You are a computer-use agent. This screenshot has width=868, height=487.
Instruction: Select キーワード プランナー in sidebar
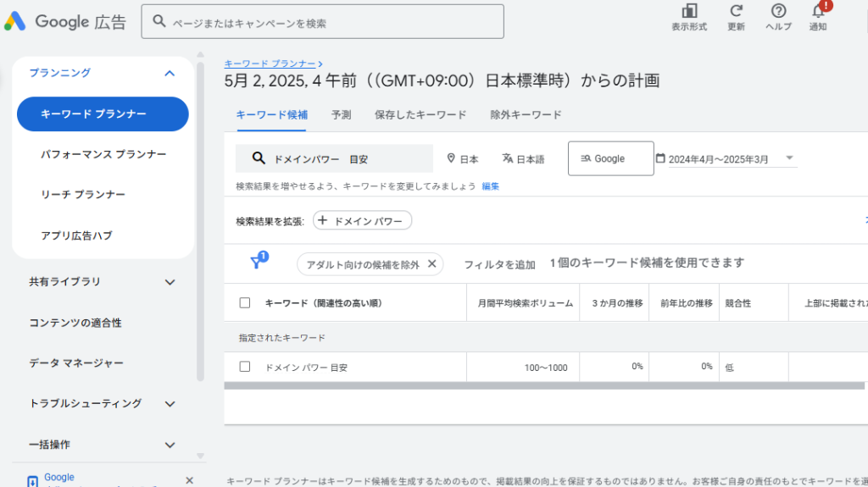pos(103,114)
